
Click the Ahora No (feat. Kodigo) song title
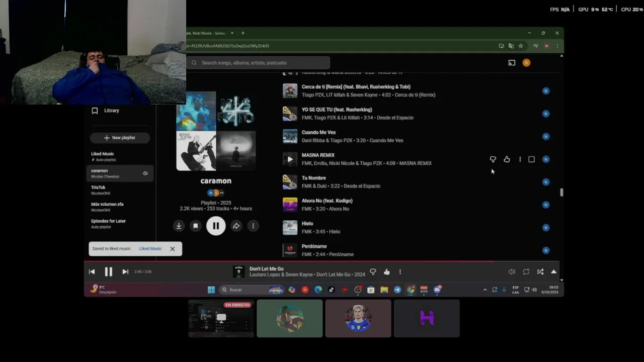(327, 201)
